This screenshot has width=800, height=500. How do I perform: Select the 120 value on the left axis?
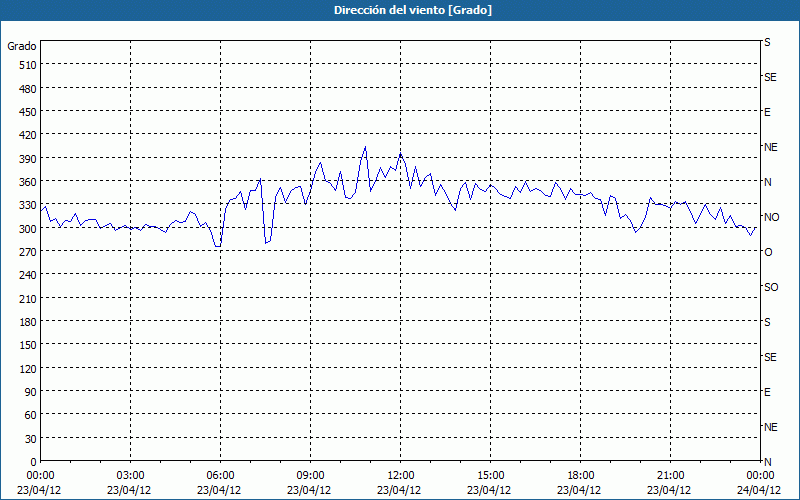(x=29, y=369)
